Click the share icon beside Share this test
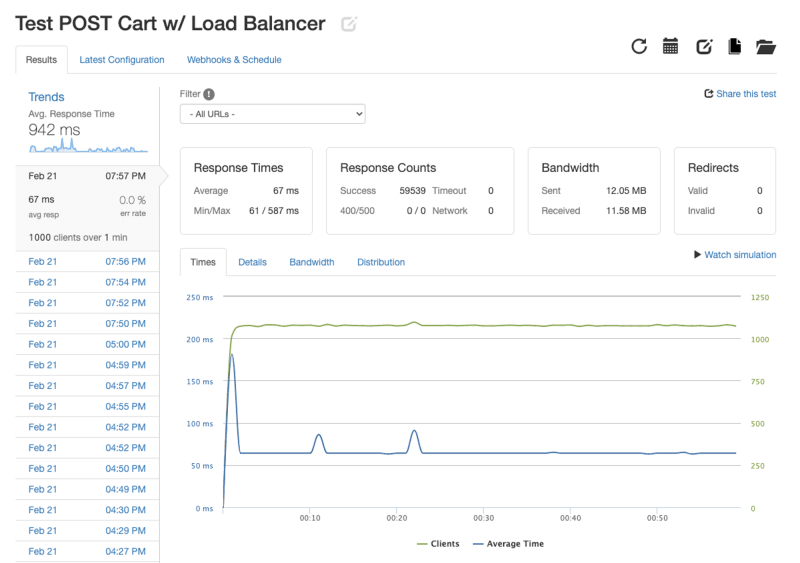The width and height of the screenshot is (800, 563). (708, 93)
